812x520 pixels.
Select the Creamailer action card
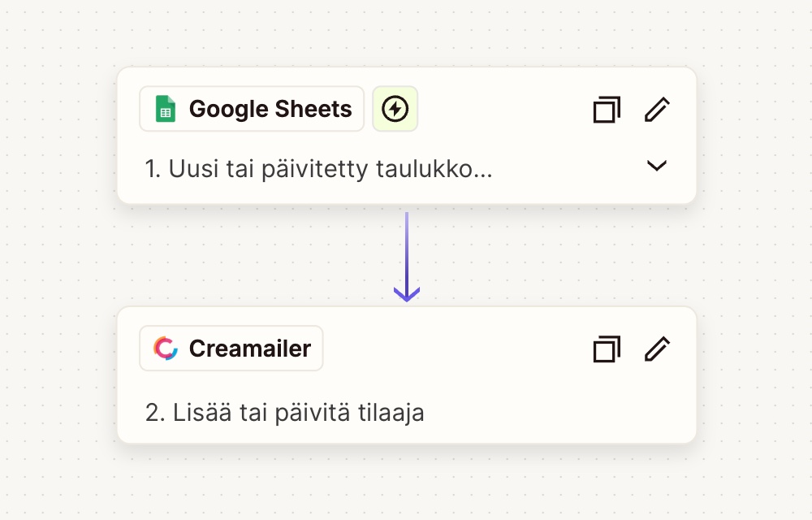point(406,374)
